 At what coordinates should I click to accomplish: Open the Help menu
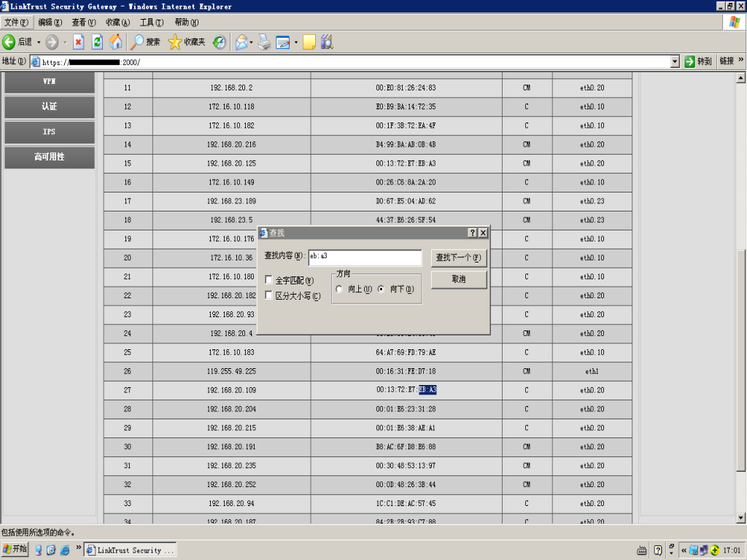point(186,23)
